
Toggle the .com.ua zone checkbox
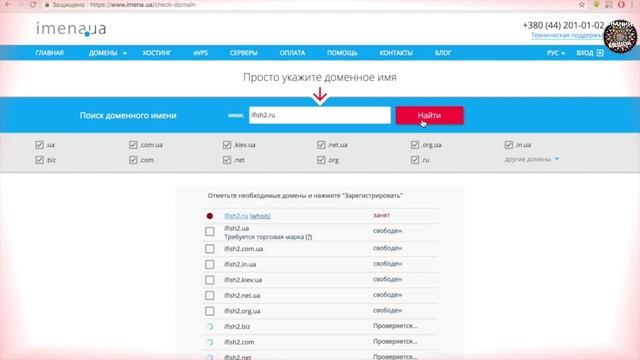pos(133,144)
